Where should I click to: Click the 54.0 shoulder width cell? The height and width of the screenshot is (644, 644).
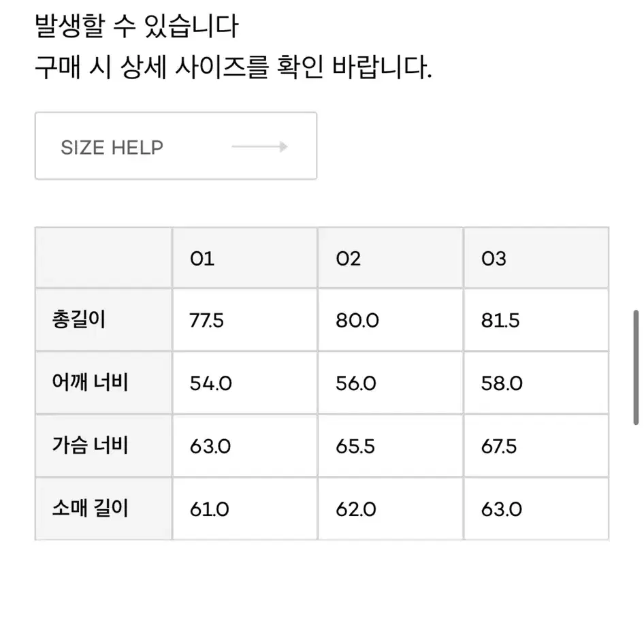[245, 383]
